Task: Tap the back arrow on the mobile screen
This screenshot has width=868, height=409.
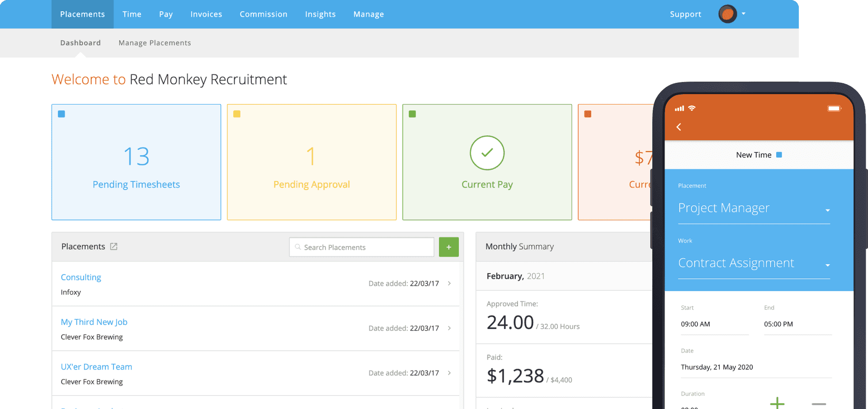Action: pos(679,127)
